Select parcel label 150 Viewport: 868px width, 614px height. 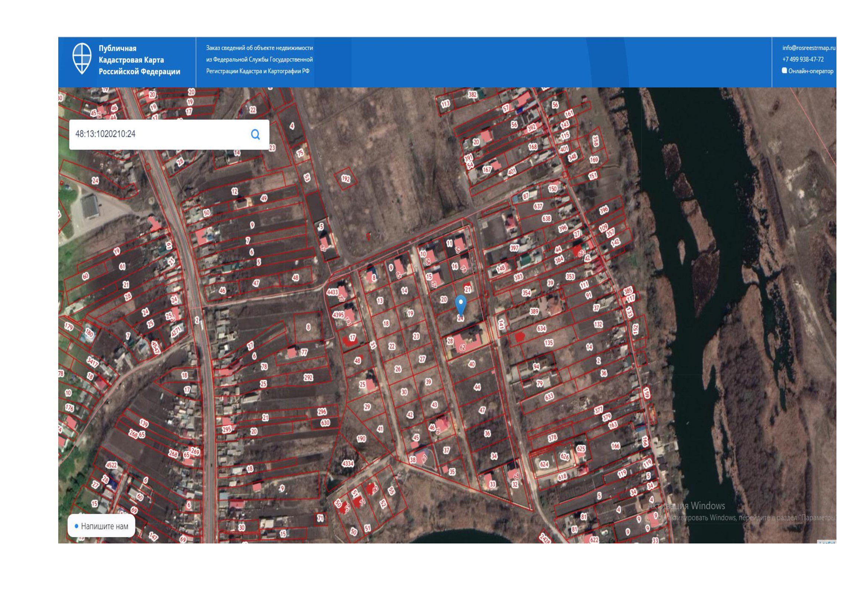point(552,189)
